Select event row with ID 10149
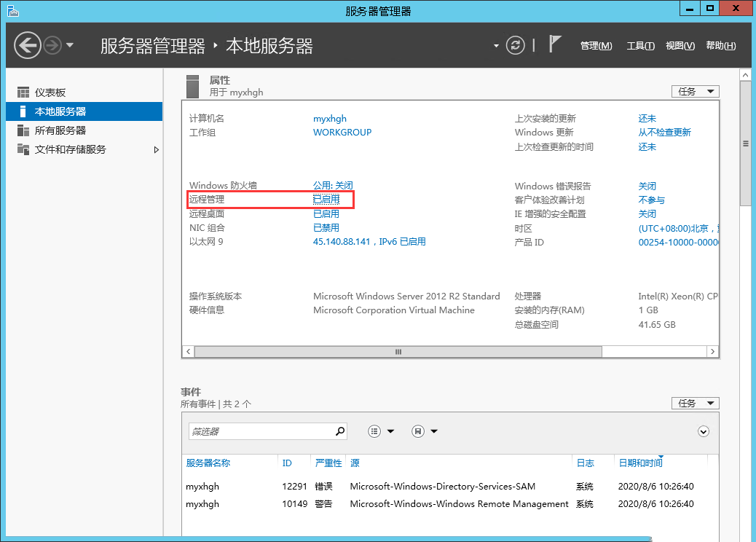 click(x=450, y=503)
